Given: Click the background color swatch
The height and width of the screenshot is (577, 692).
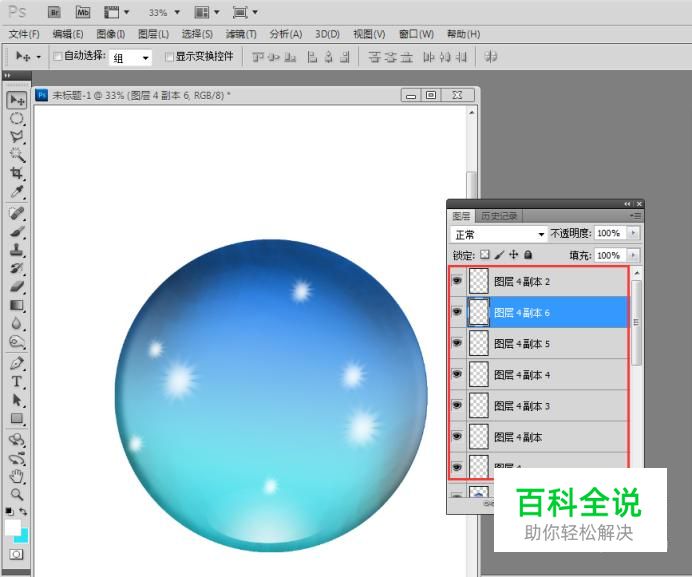Looking at the screenshot, I should pos(23,537).
